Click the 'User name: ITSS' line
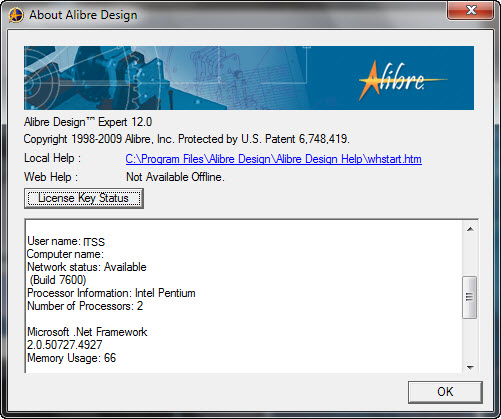The image size is (501, 419). (x=66, y=241)
